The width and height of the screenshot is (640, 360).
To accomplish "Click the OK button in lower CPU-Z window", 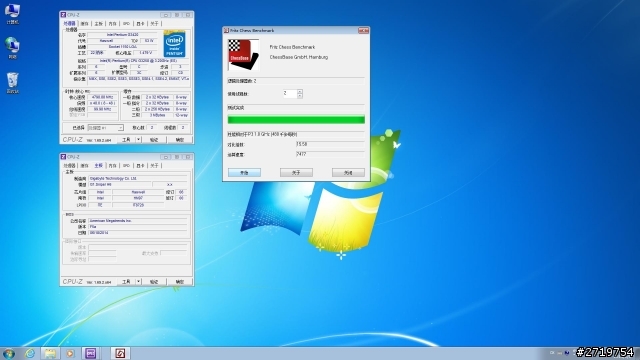I will pyautogui.click(x=180, y=282).
